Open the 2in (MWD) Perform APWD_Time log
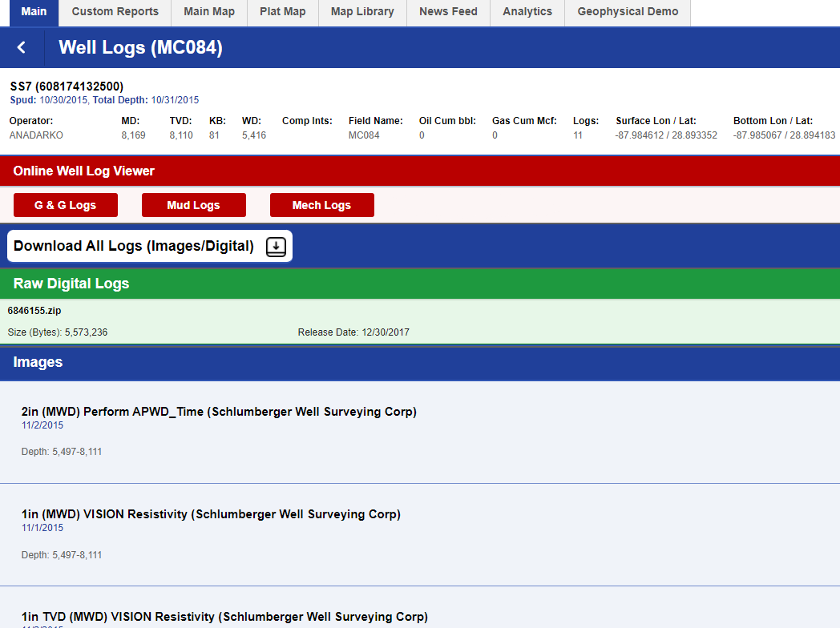This screenshot has height=628, width=840. (x=219, y=412)
